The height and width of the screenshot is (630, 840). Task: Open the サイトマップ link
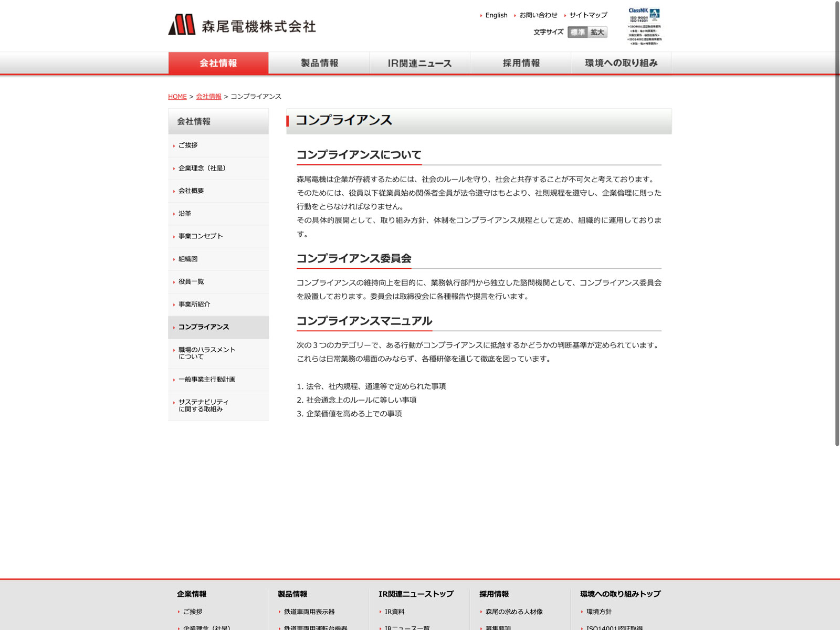[x=588, y=15]
